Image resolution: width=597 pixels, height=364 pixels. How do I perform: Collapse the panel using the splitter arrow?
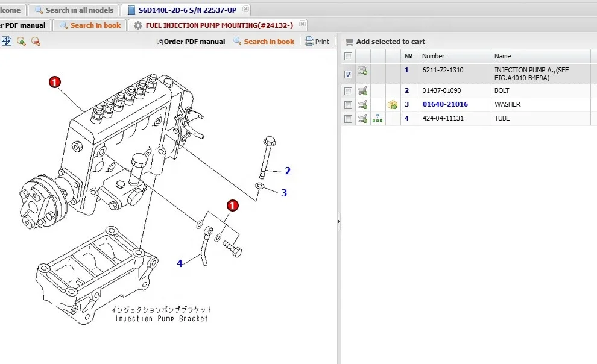[x=339, y=221]
